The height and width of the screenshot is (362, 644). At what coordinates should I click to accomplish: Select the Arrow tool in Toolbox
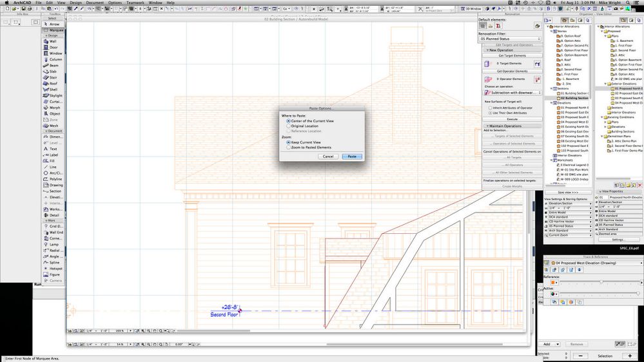pos(53,24)
